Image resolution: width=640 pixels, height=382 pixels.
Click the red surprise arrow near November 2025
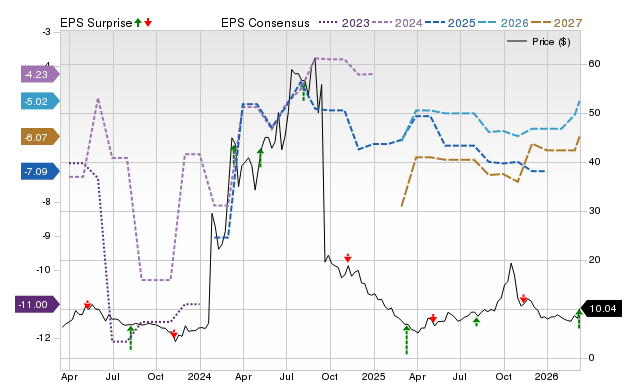[523, 298]
